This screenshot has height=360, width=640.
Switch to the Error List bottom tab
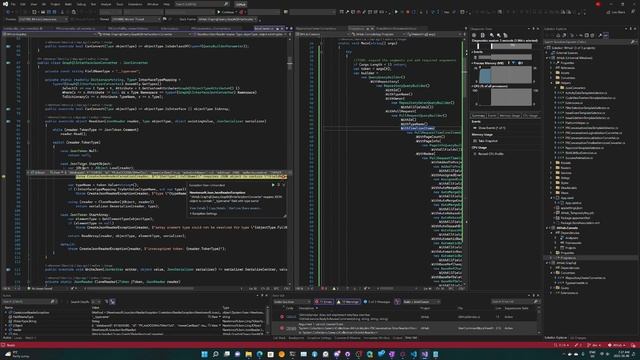point(411,338)
